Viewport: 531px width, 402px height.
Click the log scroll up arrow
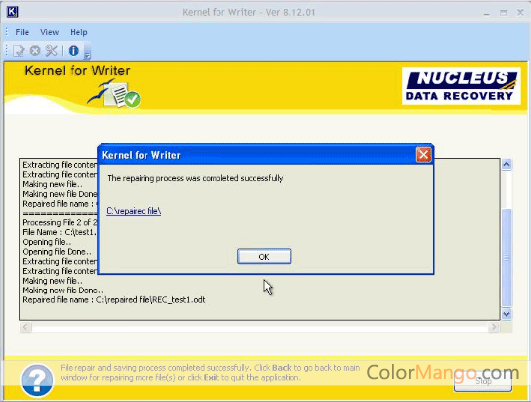point(506,165)
